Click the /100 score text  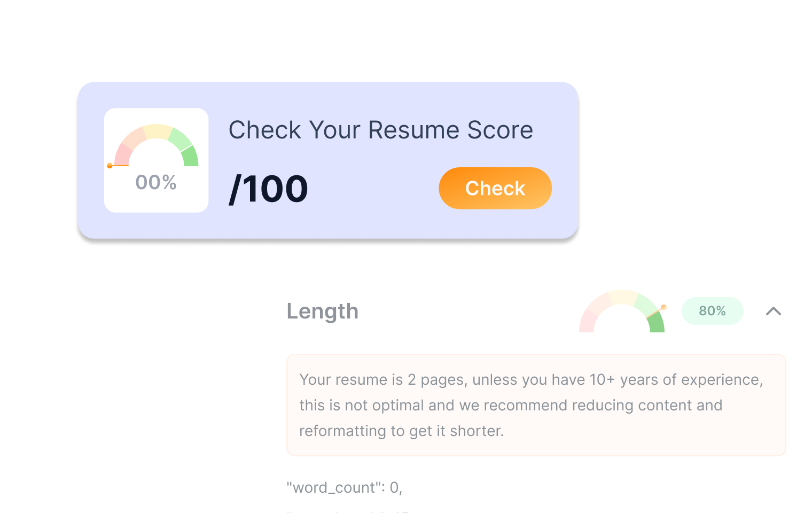click(268, 189)
